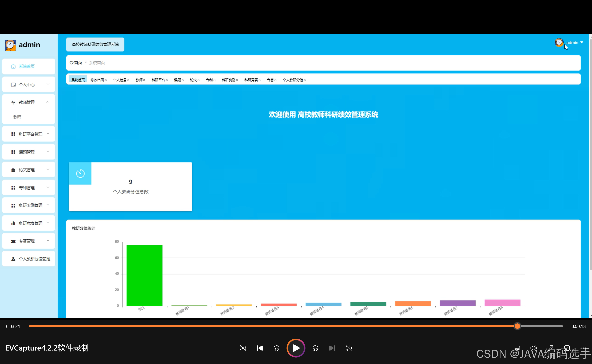
Task: Click the 个人教研分值管理 person icon
Action: (13, 259)
